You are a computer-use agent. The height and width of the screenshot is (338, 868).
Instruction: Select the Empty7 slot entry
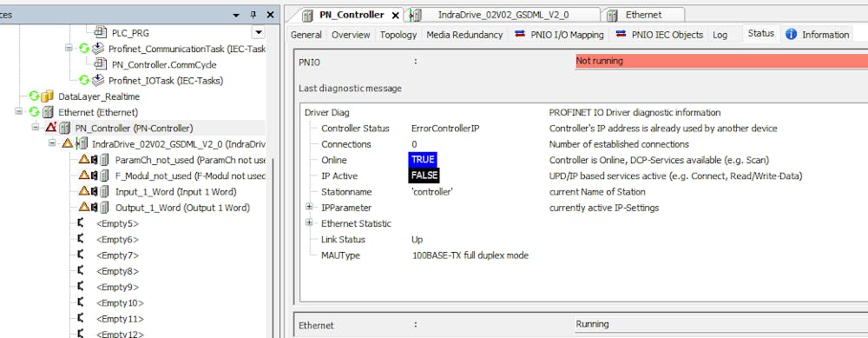click(x=117, y=255)
